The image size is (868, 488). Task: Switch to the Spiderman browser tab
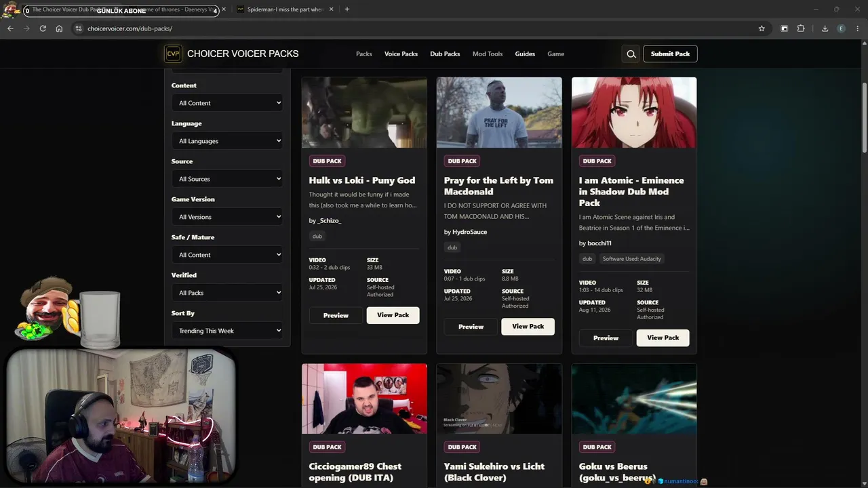click(x=283, y=9)
